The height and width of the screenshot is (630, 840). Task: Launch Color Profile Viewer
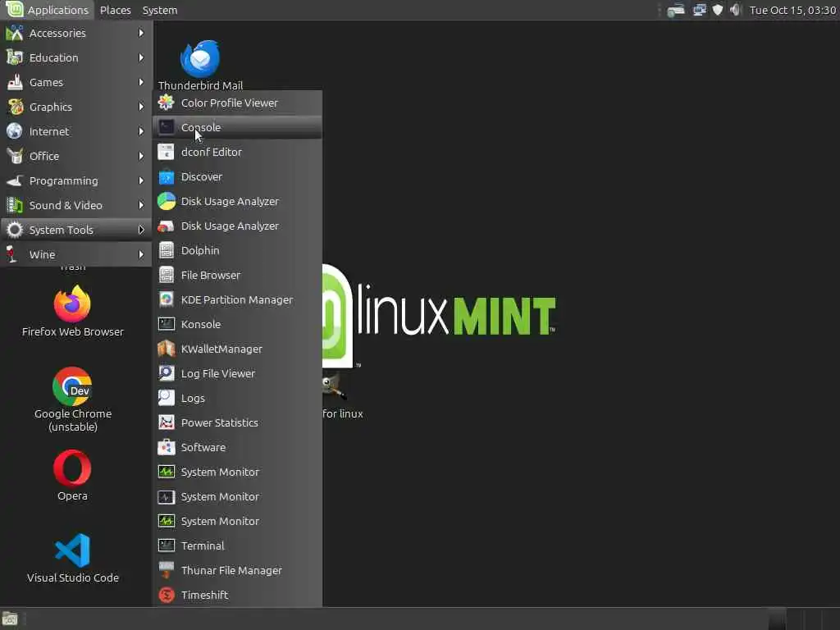237,103
